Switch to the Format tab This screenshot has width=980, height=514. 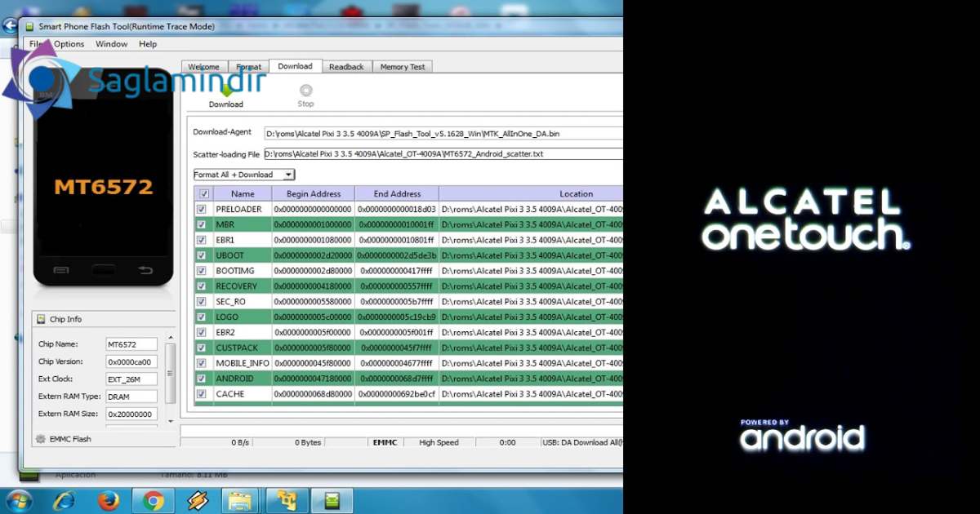249,67
